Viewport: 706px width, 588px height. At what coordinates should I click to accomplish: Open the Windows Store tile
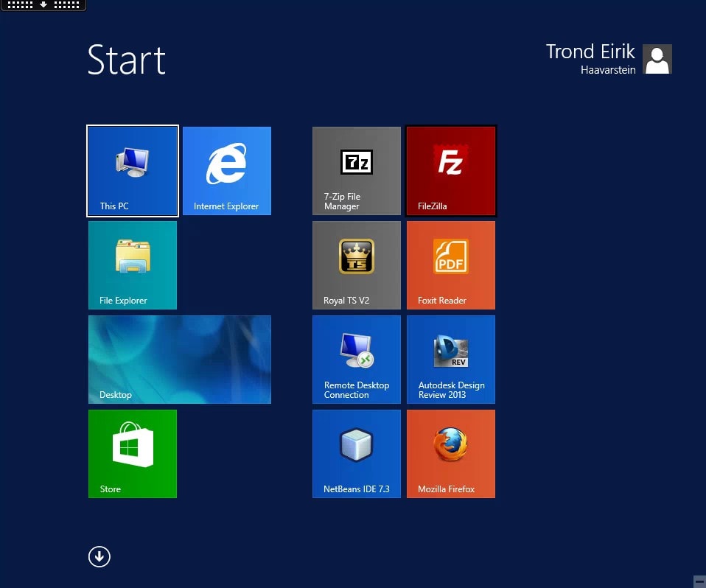133,454
